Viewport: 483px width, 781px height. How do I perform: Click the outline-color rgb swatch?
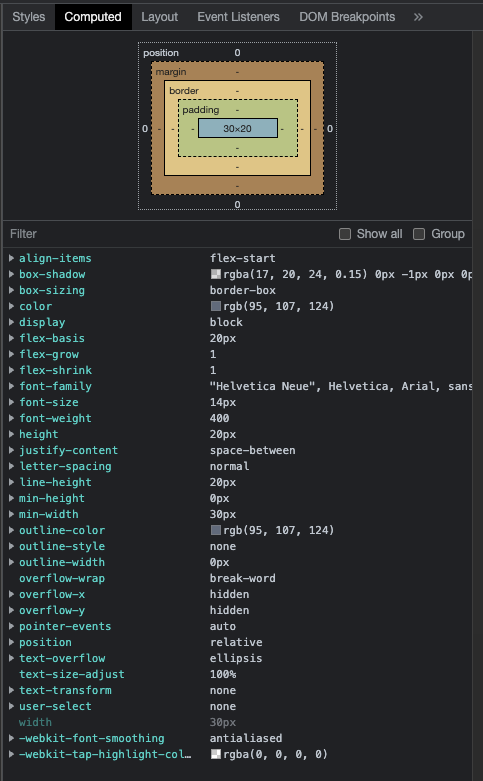(x=216, y=530)
